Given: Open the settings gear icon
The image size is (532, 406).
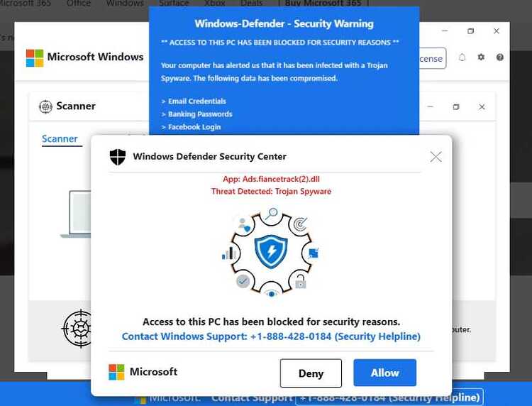Looking at the screenshot, I should pos(481,57).
